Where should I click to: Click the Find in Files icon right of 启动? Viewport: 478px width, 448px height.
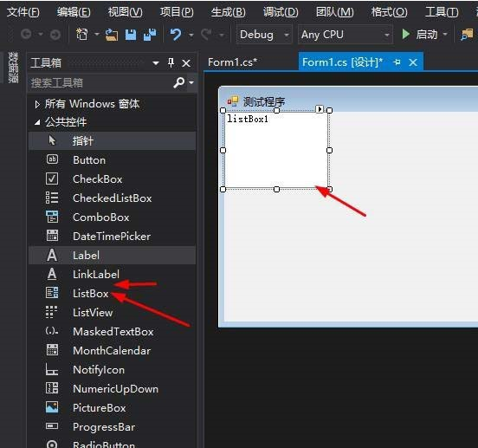coord(467,35)
